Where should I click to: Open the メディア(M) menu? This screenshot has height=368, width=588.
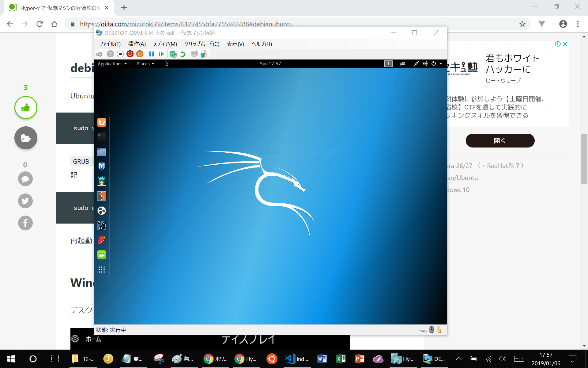click(x=165, y=44)
